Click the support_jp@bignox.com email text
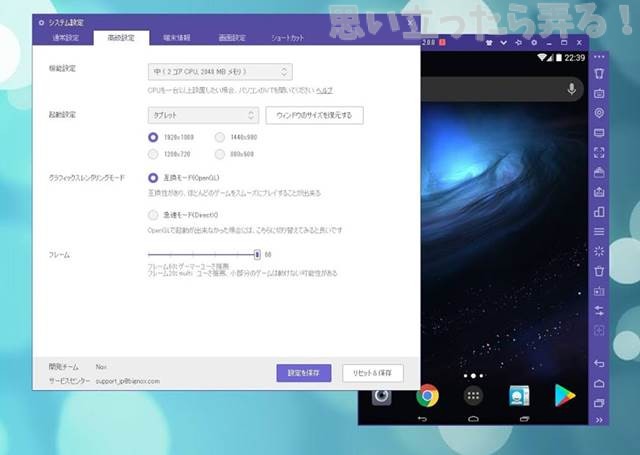The width and height of the screenshot is (640, 455). (x=128, y=381)
